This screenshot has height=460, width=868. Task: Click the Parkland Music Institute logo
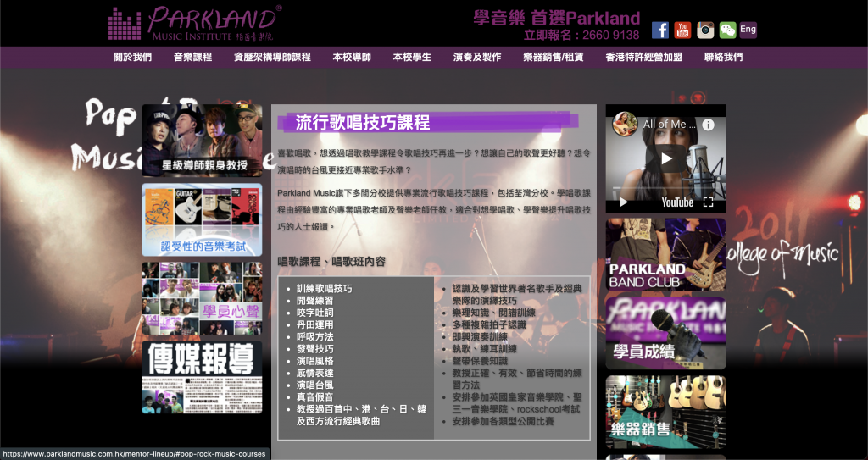[x=195, y=23]
